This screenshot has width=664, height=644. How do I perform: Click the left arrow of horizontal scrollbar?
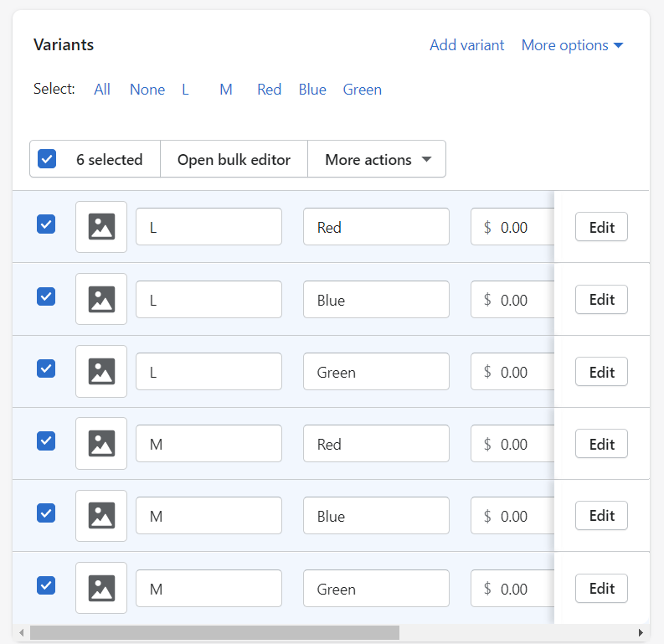click(22, 632)
